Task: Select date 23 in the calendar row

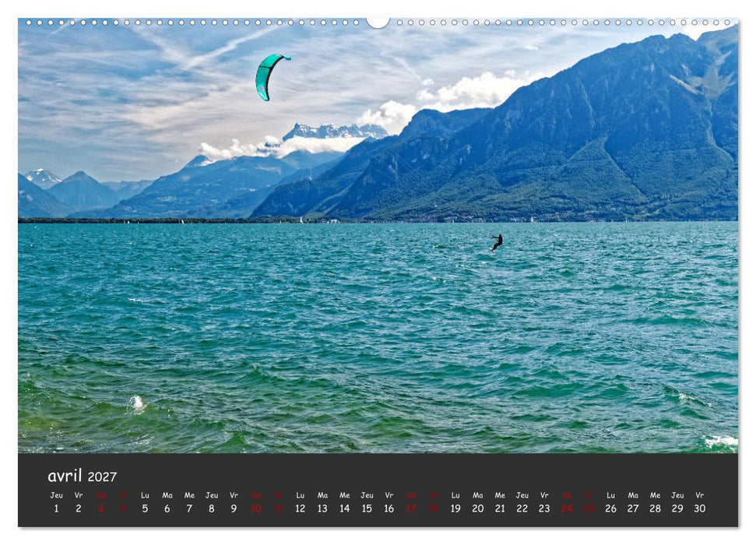Action: (544, 508)
